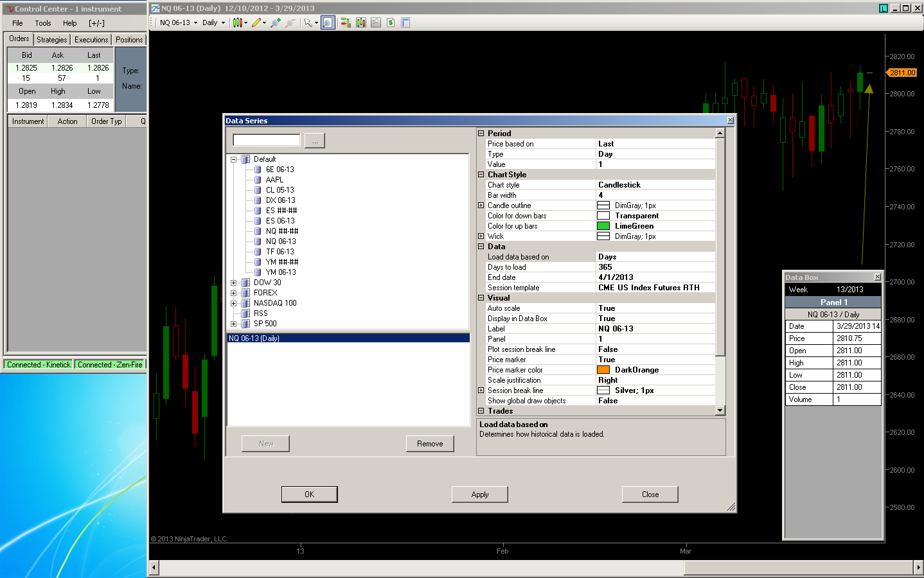
Task: Expand the NASDAQ 100 instrument list
Action: (234, 303)
